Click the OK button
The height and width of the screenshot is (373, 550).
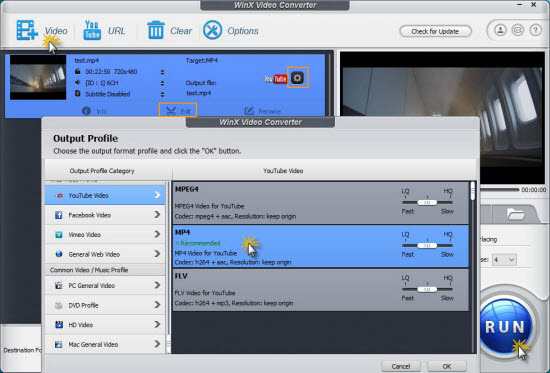447,366
